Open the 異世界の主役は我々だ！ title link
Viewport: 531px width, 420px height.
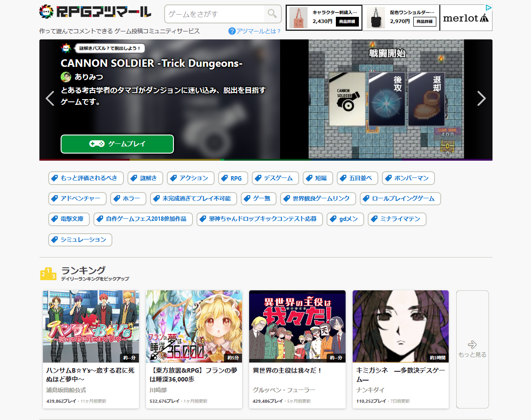(x=287, y=370)
